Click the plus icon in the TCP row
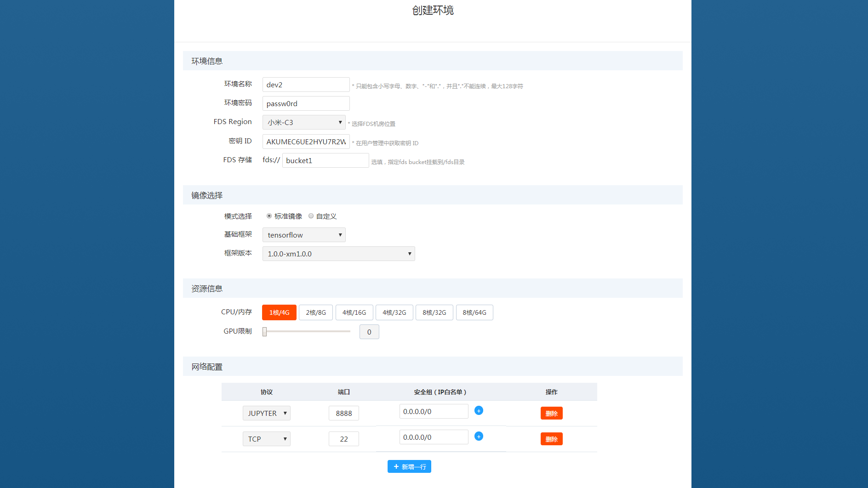Screen dimensions: 868x488 (x=479, y=437)
